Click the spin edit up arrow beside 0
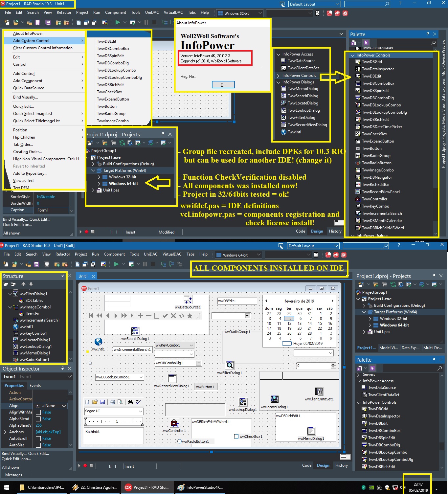This screenshot has height=494, width=448. click(333, 364)
